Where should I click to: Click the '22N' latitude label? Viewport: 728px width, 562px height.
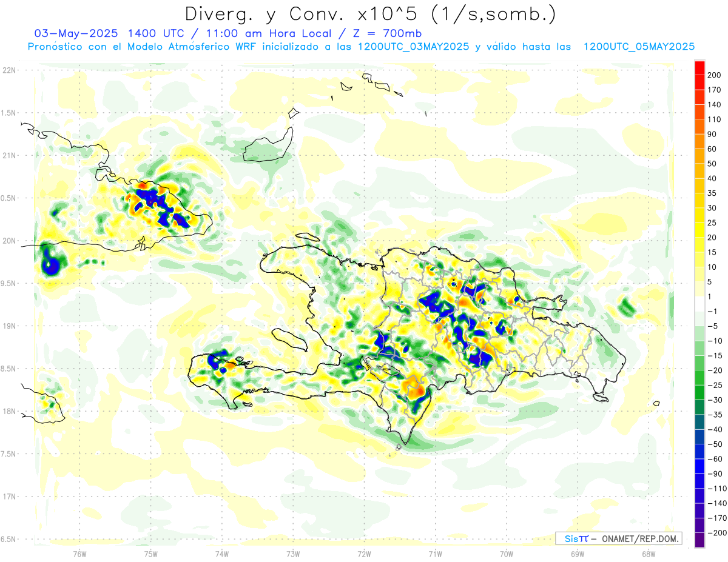tap(9, 70)
